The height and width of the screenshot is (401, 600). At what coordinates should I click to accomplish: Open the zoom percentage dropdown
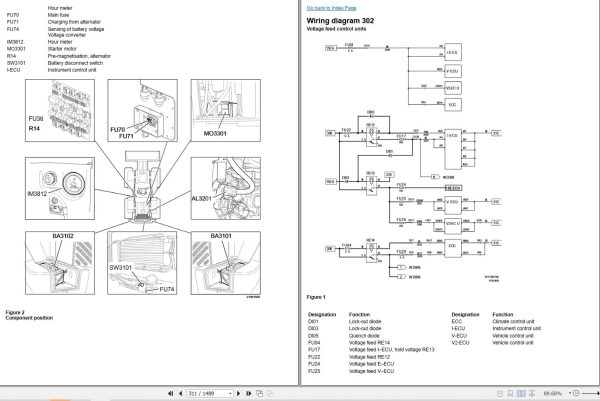pyautogui.click(x=570, y=393)
